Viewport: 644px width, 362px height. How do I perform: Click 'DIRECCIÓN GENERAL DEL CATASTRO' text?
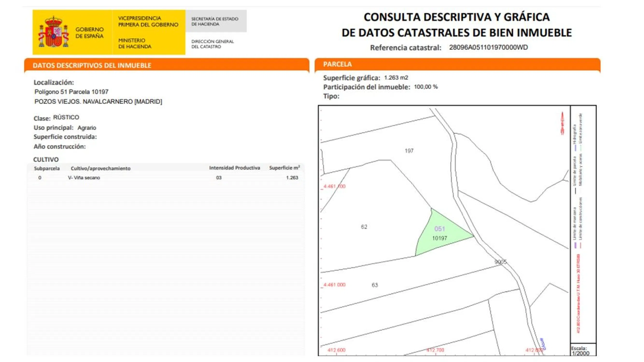(x=212, y=44)
